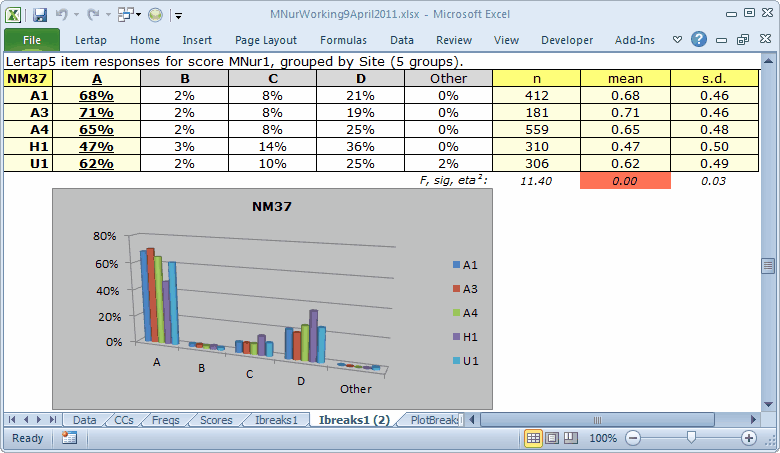Image resolution: width=780 pixels, height=453 pixels.
Task: Expand the Customize Quick Access Toolbar dropdown
Action: pos(178,16)
